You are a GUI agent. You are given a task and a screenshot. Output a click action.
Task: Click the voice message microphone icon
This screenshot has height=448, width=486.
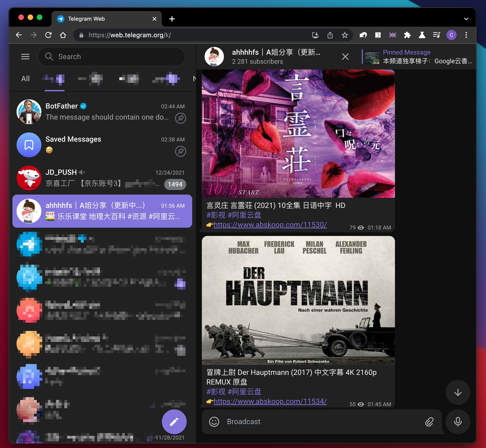tap(458, 422)
